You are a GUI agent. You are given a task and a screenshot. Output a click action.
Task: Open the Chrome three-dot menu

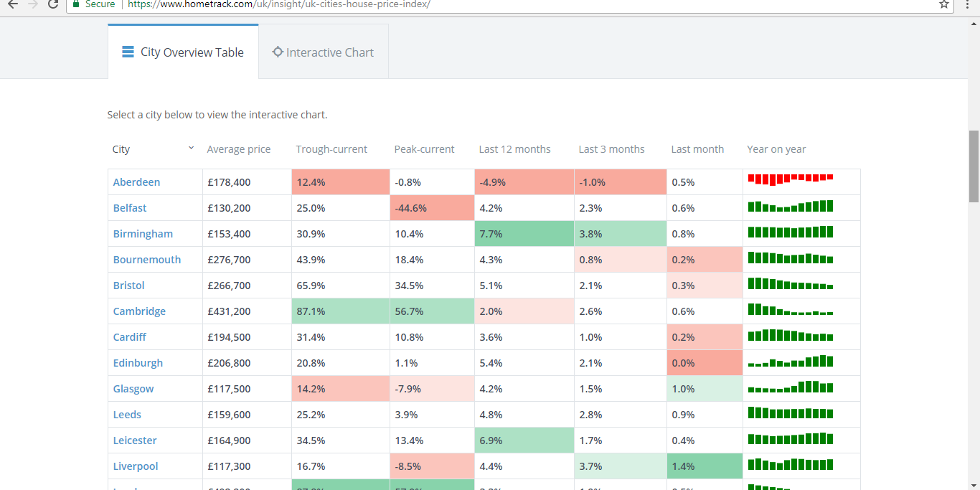(968, 4)
